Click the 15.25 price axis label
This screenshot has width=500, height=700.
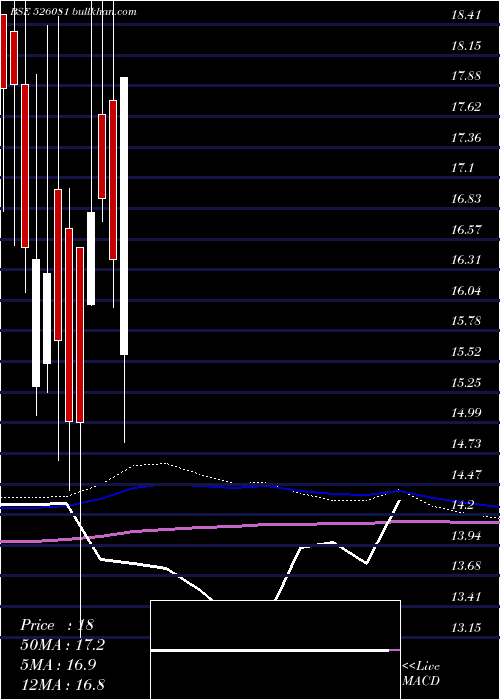(466, 383)
